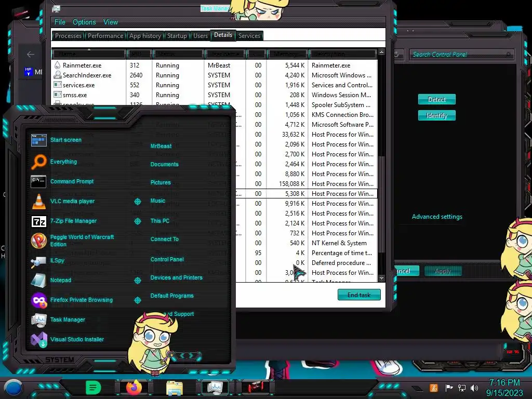Open green notes app on taskbar

pyautogui.click(x=94, y=388)
